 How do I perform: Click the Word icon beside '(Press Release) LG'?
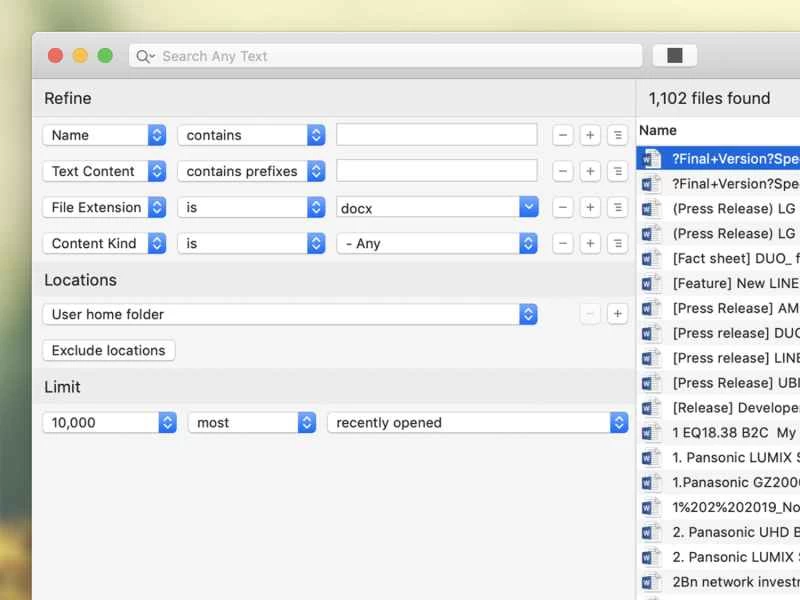coord(651,208)
